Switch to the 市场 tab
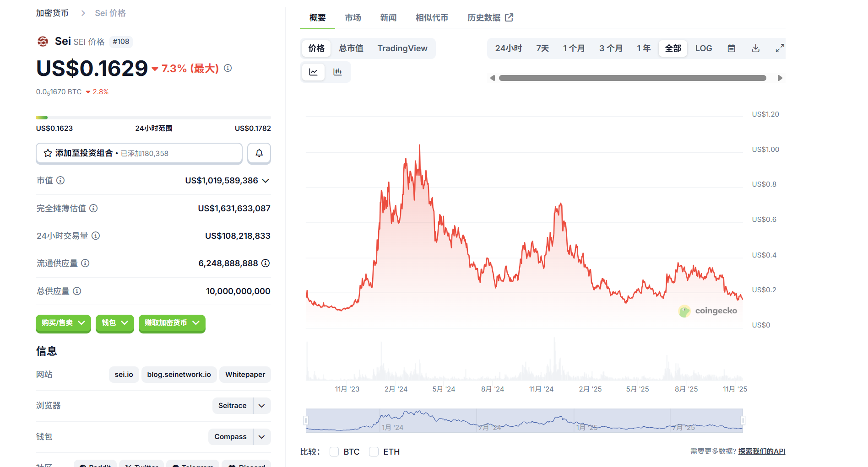Viewport: 868px width, 467px height. pos(353,18)
